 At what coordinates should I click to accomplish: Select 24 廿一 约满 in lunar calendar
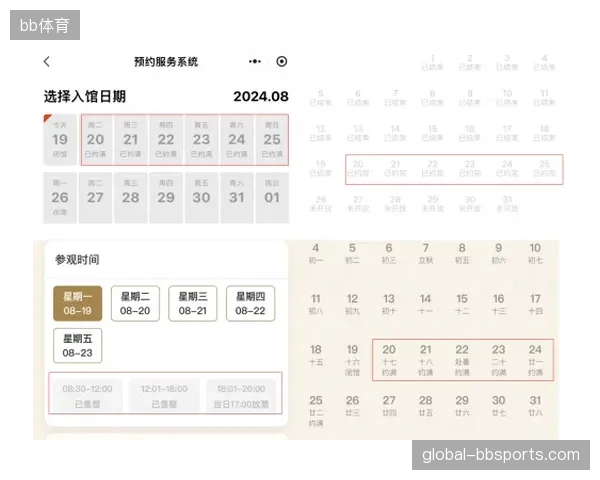pos(535,360)
